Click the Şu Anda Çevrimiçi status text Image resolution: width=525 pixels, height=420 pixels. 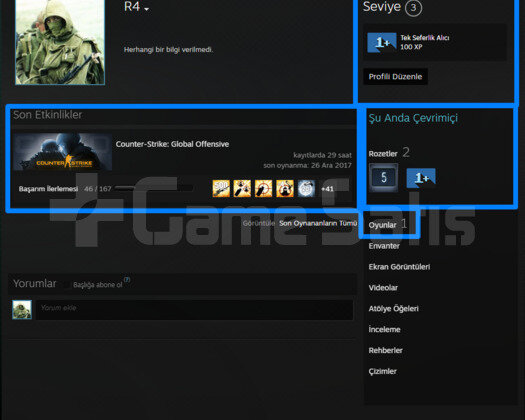point(413,118)
